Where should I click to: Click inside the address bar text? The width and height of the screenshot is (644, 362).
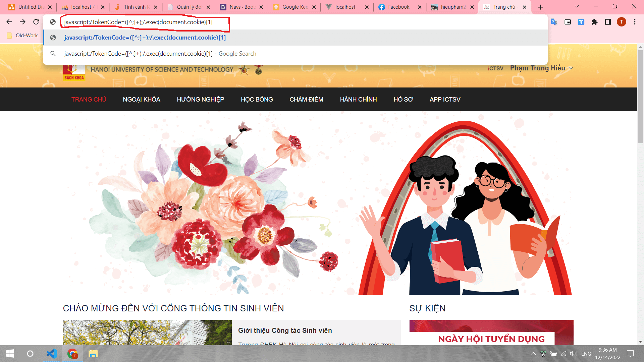[x=138, y=22]
